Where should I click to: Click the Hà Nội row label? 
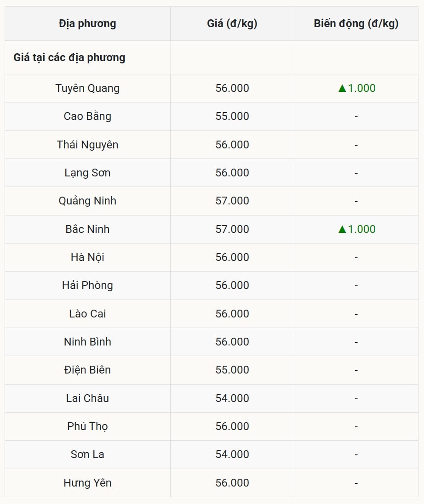87,257
